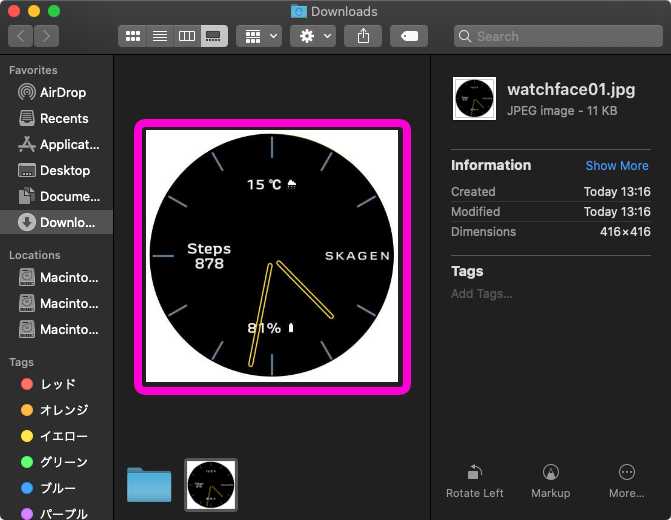Image resolution: width=671 pixels, height=520 pixels.
Task: Click the large watch face preview image
Action: click(x=272, y=256)
